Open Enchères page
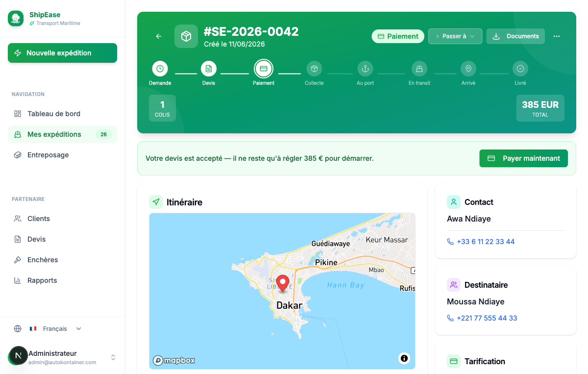This screenshot has width=588, height=374. [62, 260]
